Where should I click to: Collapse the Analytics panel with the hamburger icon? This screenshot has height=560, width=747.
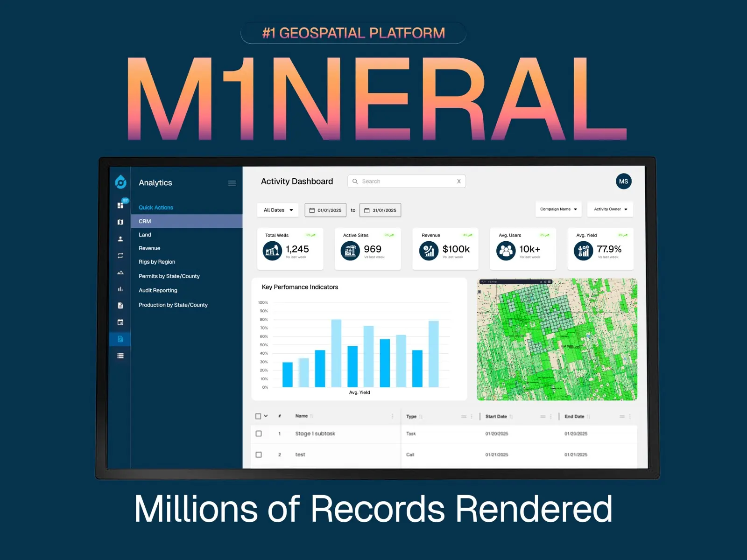click(232, 183)
